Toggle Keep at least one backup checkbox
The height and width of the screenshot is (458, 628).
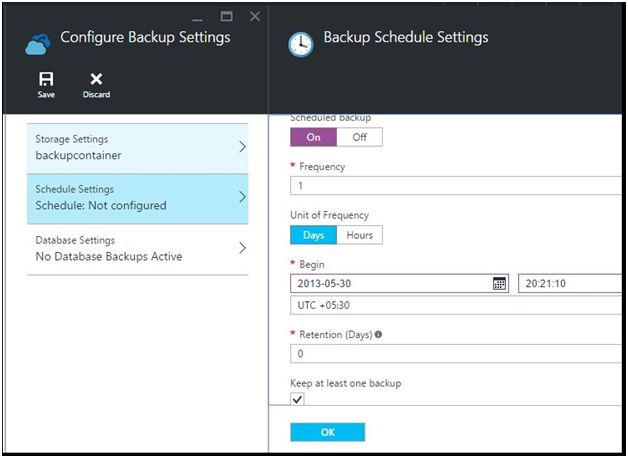pos(298,400)
